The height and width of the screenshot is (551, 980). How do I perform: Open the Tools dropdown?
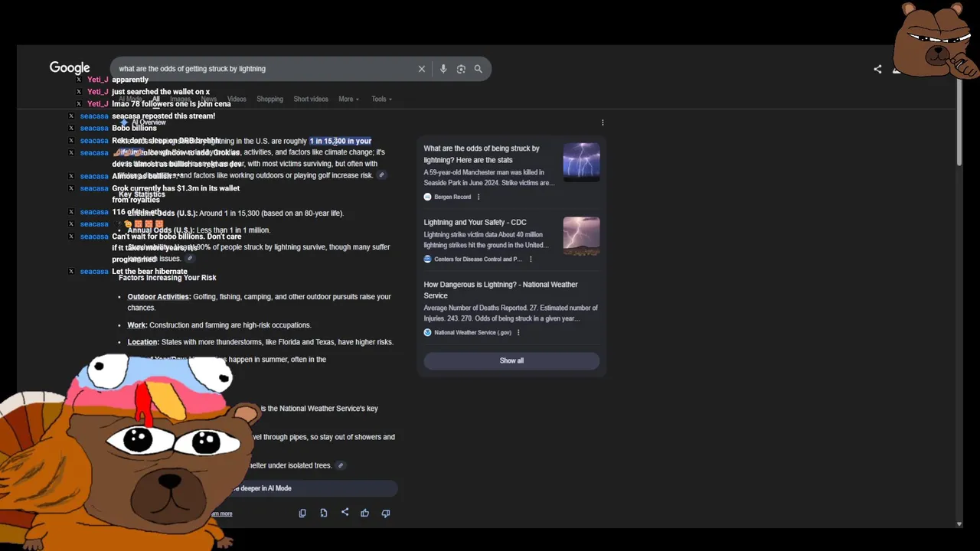pyautogui.click(x=381, y=99)
